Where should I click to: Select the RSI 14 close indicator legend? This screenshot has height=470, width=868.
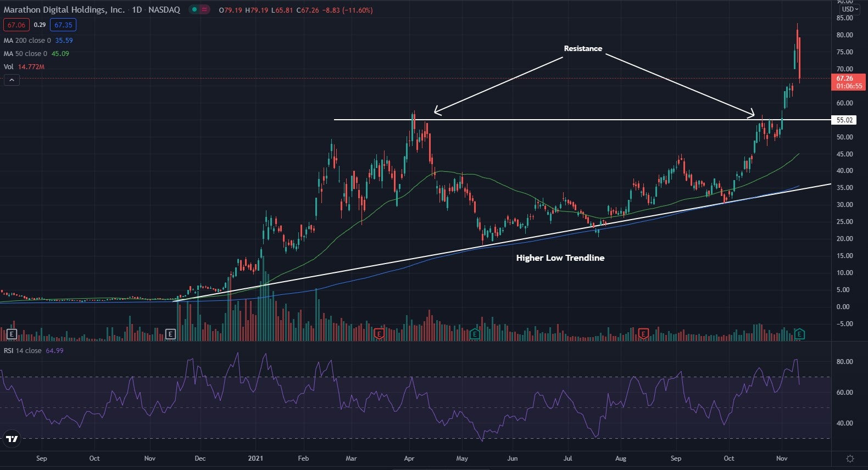[x=23, y=351]
